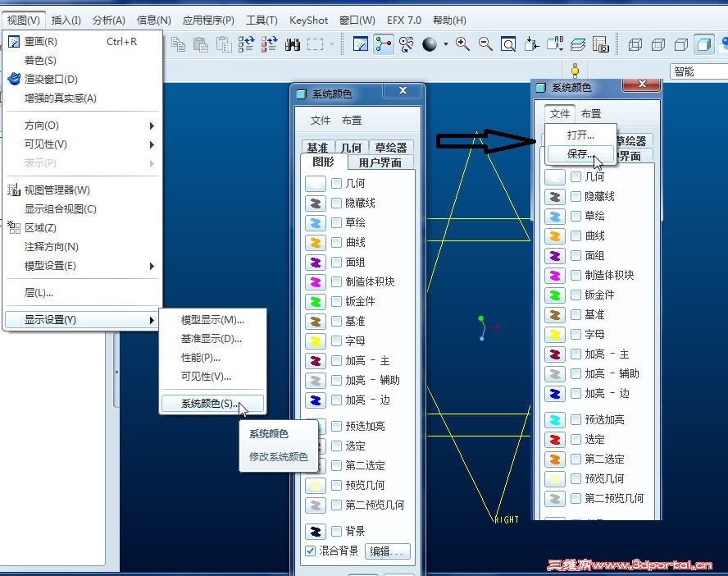Click the yellow pin icon above 系统颜色
Image resolution: width=728 pixels, height=576 pixels.
coord(576,71)
